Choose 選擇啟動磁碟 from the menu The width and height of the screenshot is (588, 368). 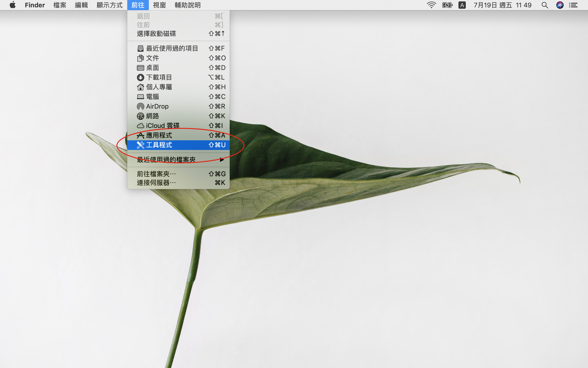pos(178,34)
